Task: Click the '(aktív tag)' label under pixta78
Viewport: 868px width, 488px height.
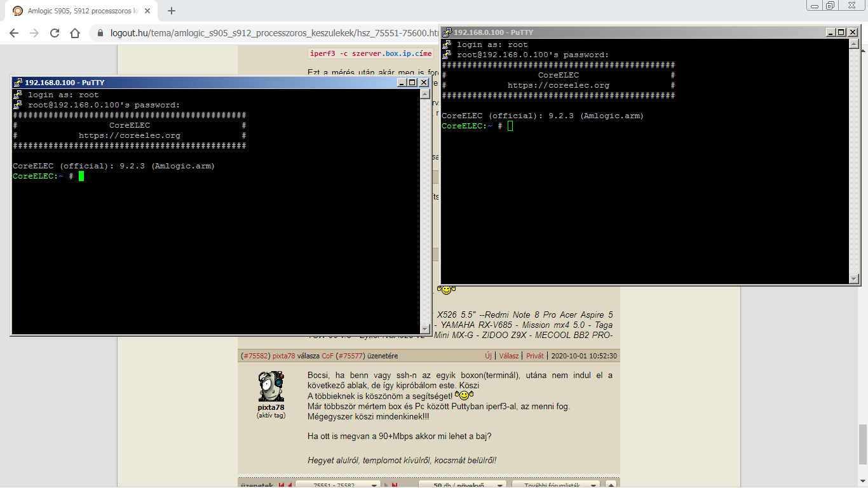Action: tap(271, 415)
